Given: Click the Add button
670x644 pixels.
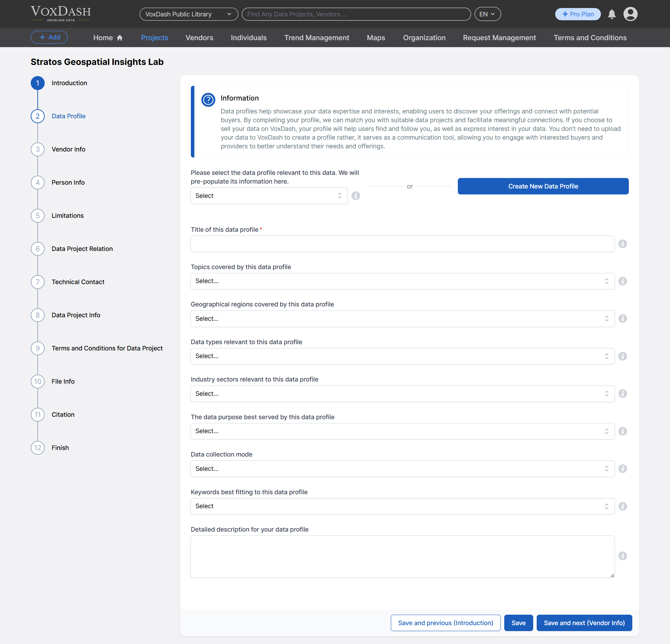Looking at the screenshot, I should pyautogui.click(x=49, y=37).
